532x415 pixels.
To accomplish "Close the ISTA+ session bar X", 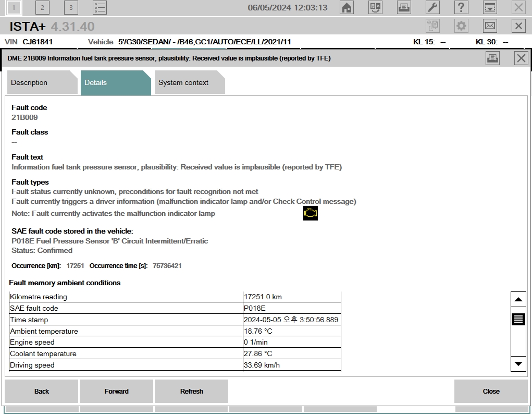I will [x=518, y=26].
